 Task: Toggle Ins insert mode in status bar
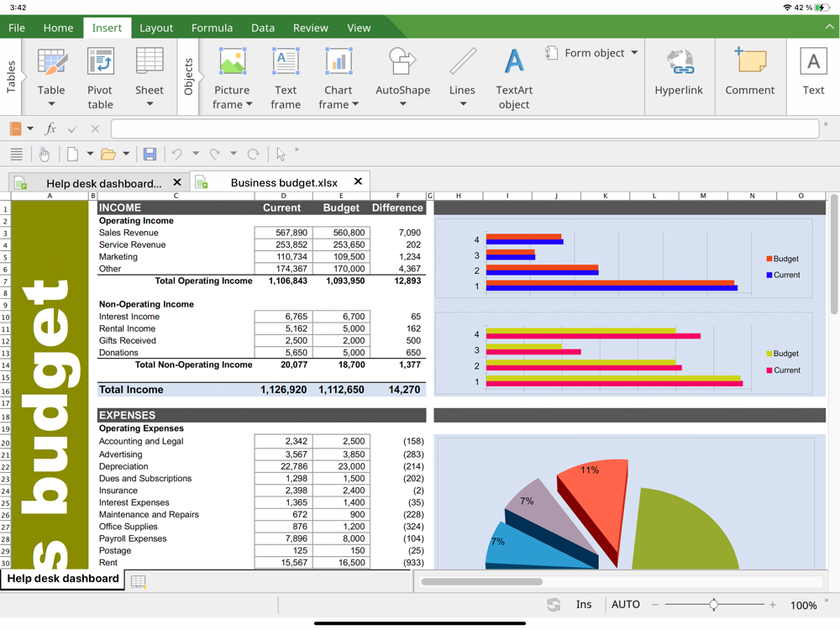(x=584, y=604)
